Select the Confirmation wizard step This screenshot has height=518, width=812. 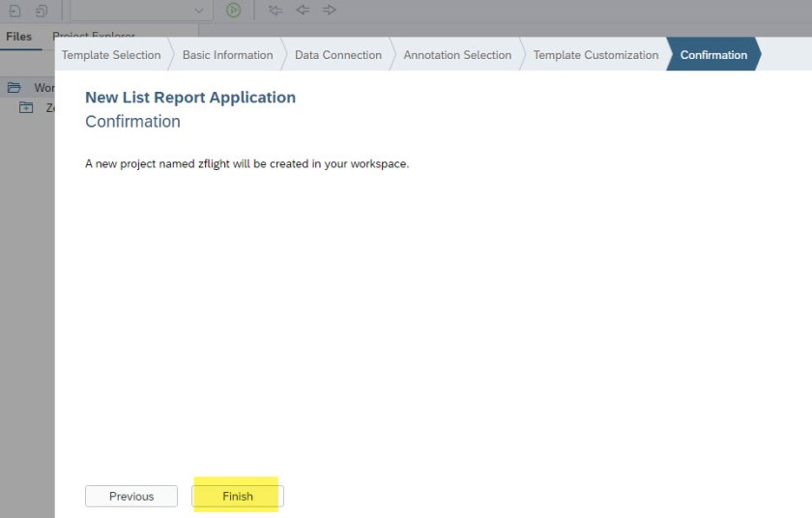point(713,55)
